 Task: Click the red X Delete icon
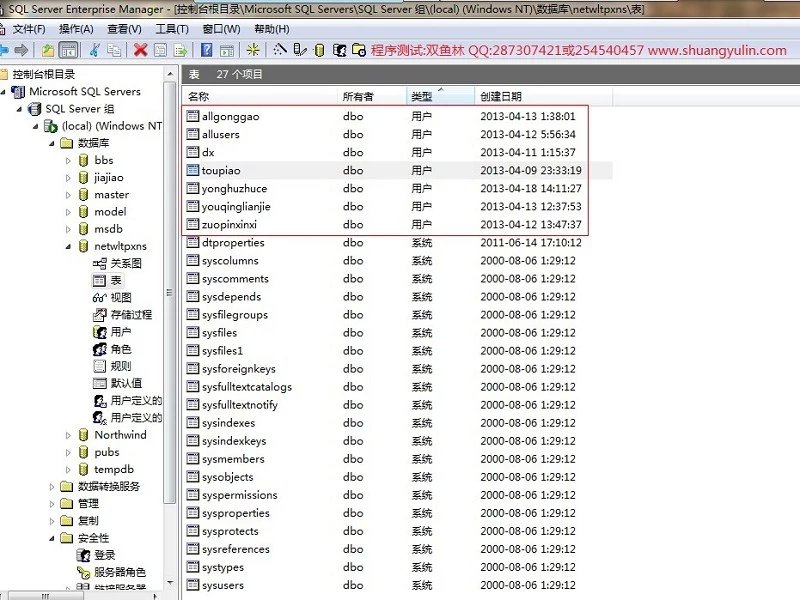[x=140, y=50]
